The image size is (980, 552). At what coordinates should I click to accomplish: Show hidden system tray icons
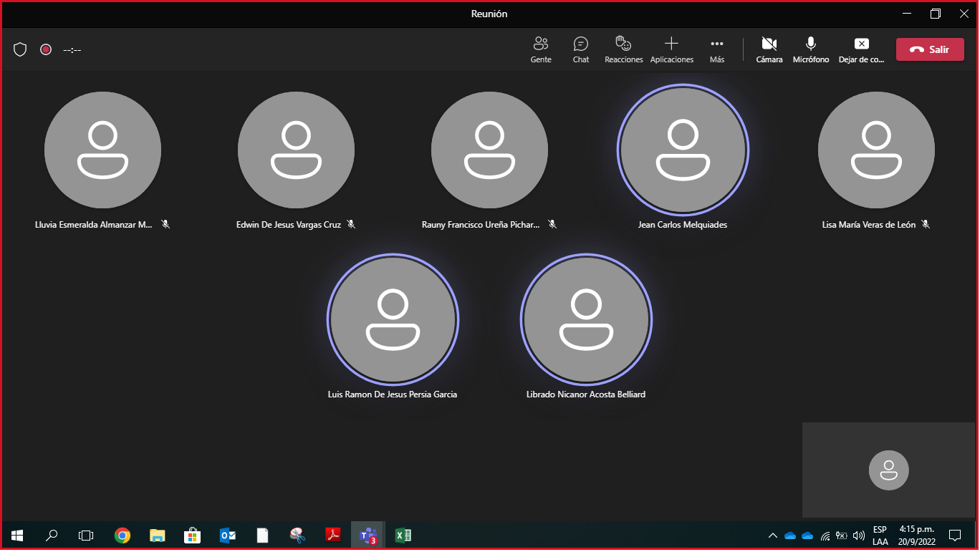click(772, 536)
